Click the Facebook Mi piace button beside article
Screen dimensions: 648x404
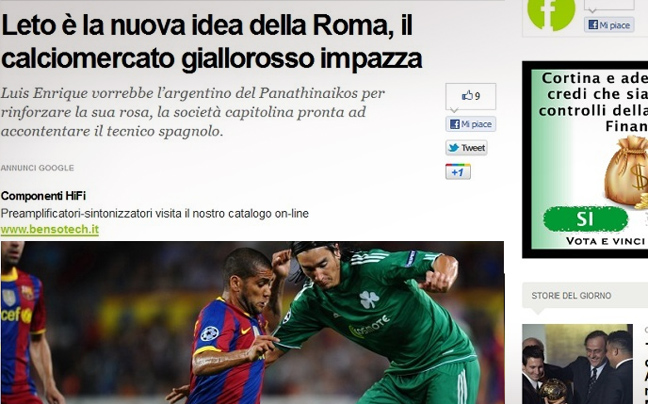pyautogui.click(x=470, y=124)
